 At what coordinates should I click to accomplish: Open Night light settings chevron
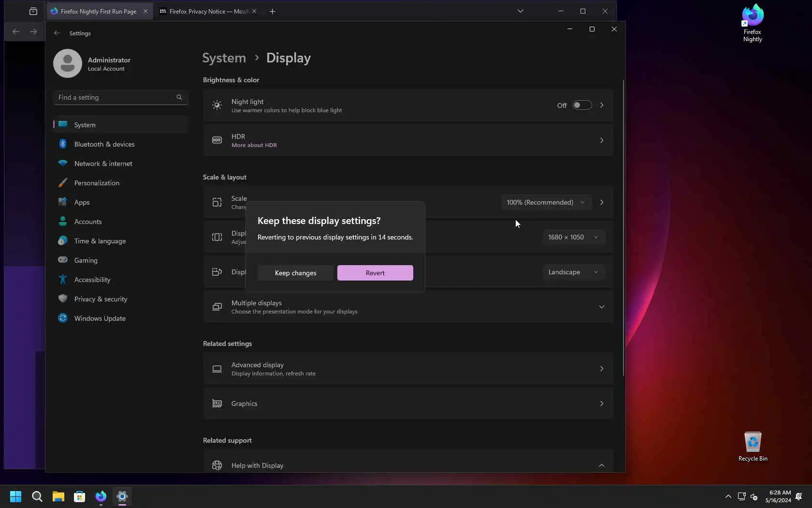pyautogui.click(x=602, y=105)
